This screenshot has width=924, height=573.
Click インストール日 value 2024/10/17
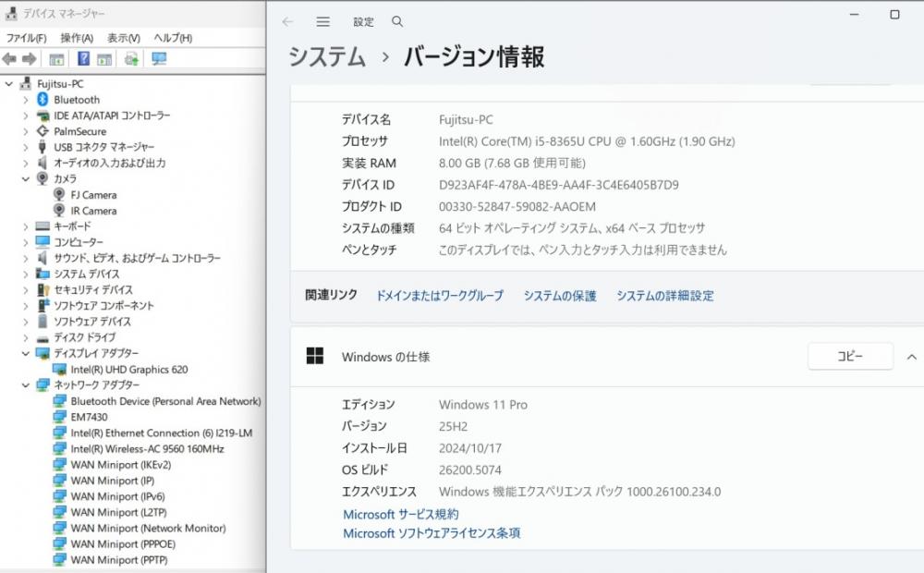coord(470,448)
